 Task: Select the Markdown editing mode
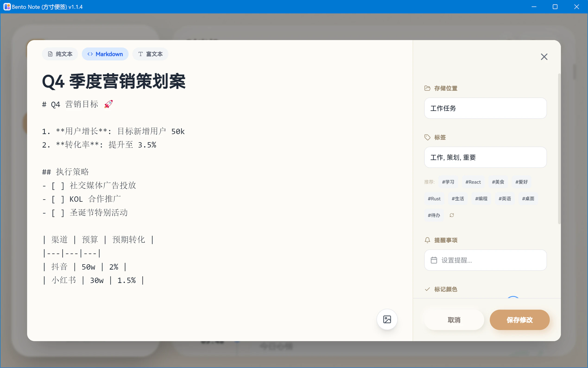tap(105, 54)
